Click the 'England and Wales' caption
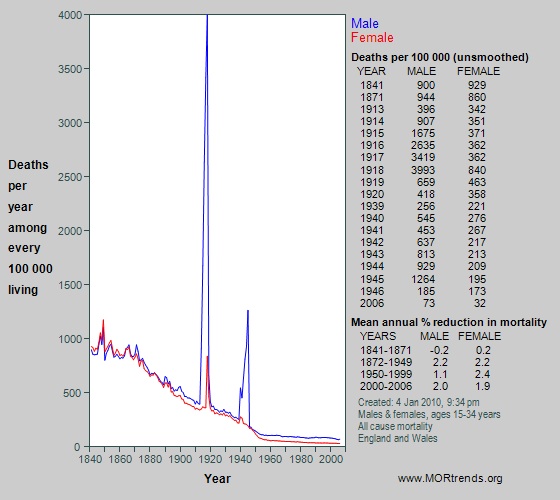 point(398,438)
